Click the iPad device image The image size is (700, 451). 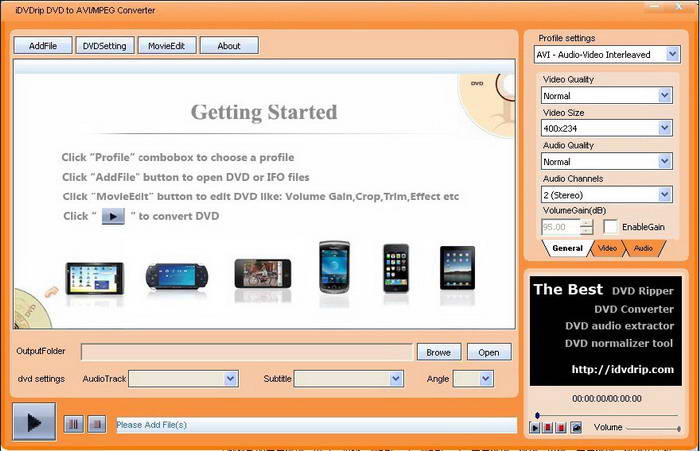(x=457, y=268)
